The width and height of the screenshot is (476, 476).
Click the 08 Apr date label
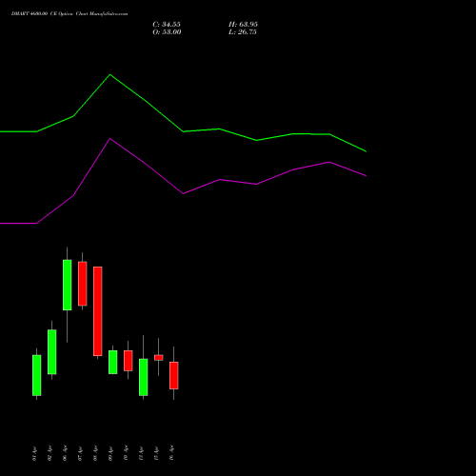pos(95,453)
